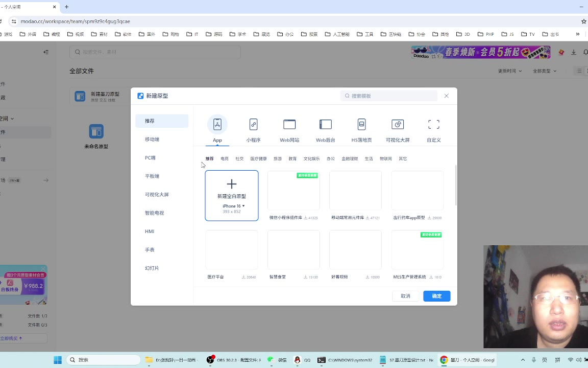The width and height of the screenshot is (588, 368).
Task: Click the gift icon beside the banner
Action: [x=561, y=52]
